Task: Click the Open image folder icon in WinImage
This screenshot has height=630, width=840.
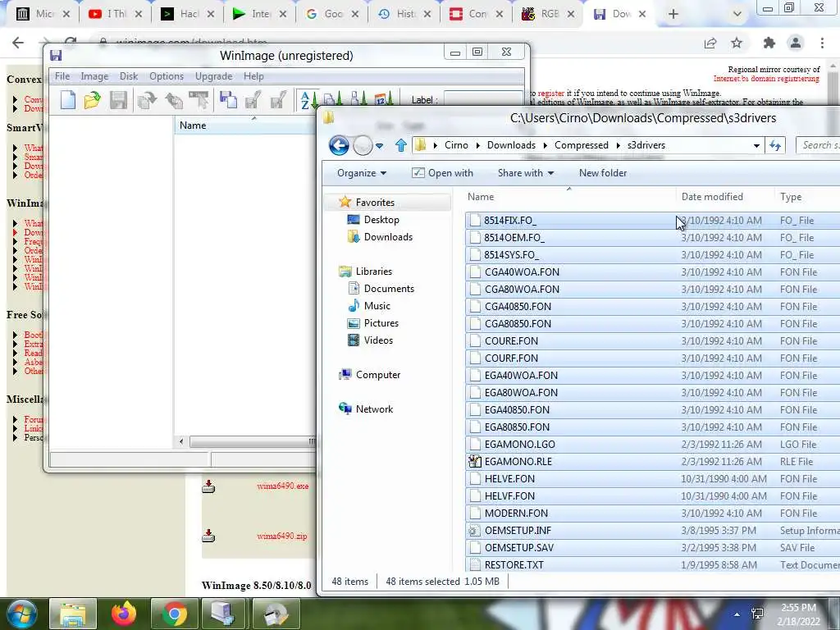Action: (x=92, y=100)
